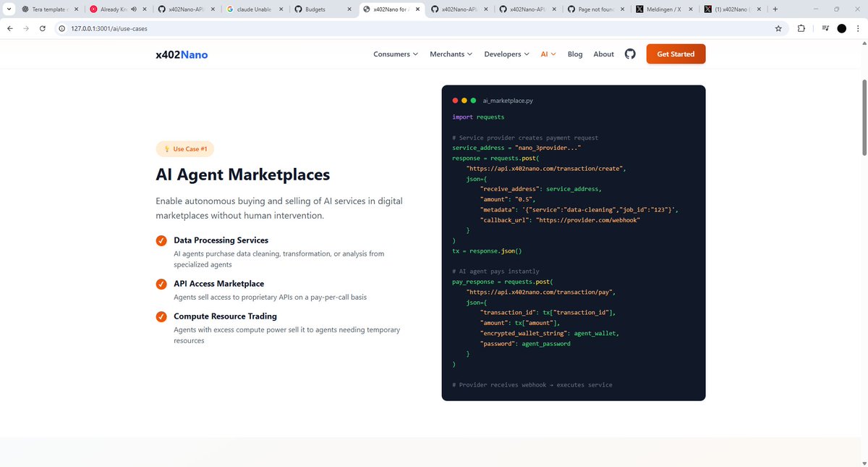
Task: Open a new tab with plus
Action: tap(775, 9)
